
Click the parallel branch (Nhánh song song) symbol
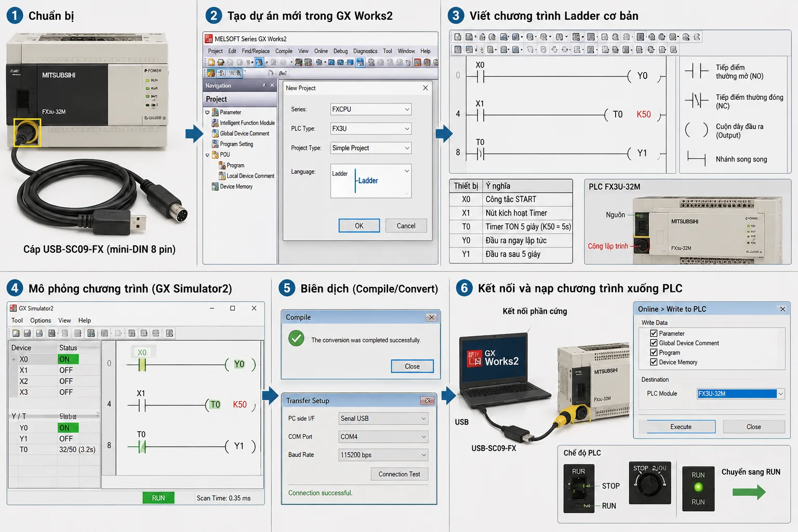(x=696, y=158)
